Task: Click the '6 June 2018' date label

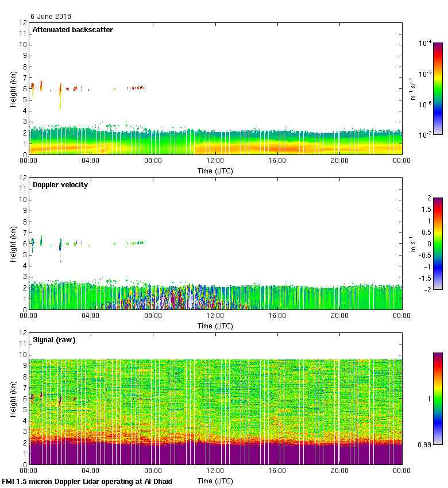Action: pyautogui.click(x=51, y=17)
